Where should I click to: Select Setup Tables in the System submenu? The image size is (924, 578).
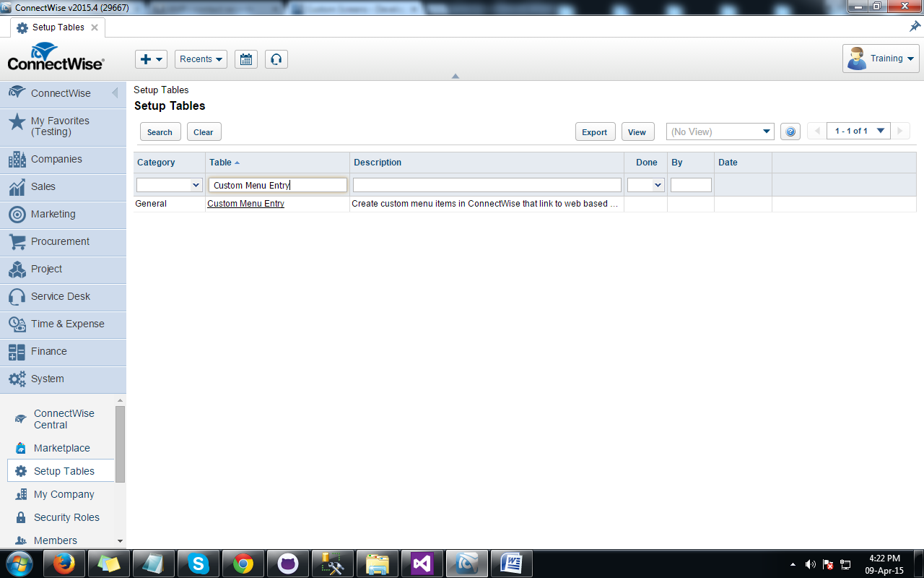61,471
